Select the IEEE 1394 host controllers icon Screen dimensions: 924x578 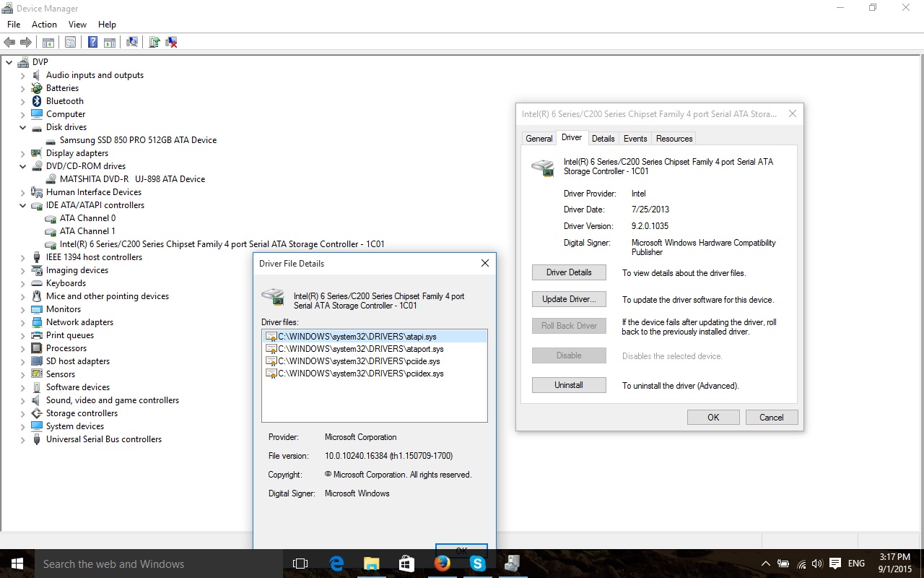[x=37, y=257]
